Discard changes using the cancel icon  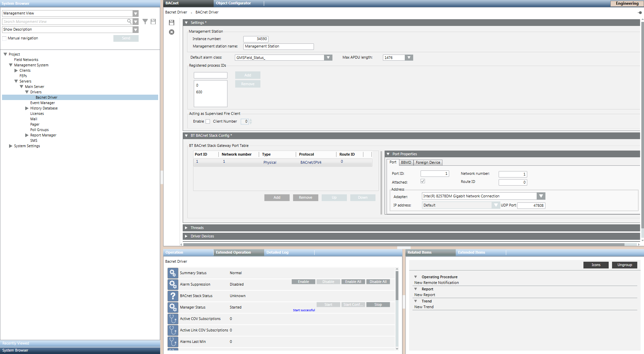click(x=172, y=32)
